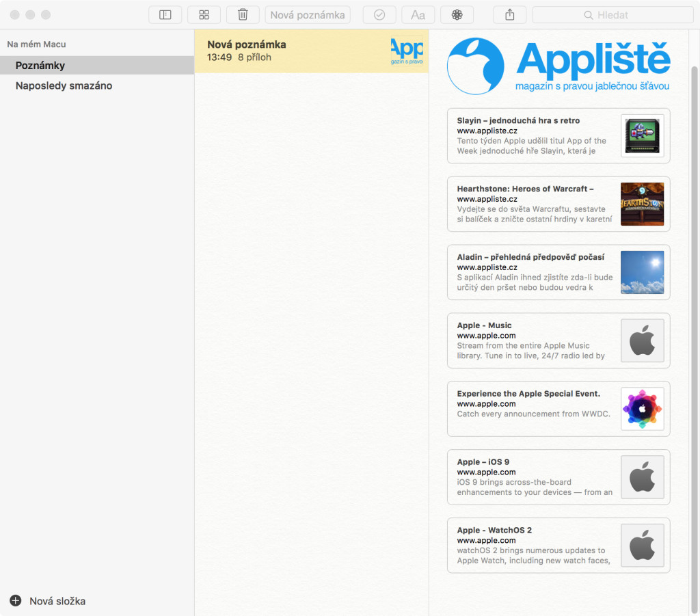
Task: Open the Aladin předpověď počasí link
Action: (x=530, y=257)
